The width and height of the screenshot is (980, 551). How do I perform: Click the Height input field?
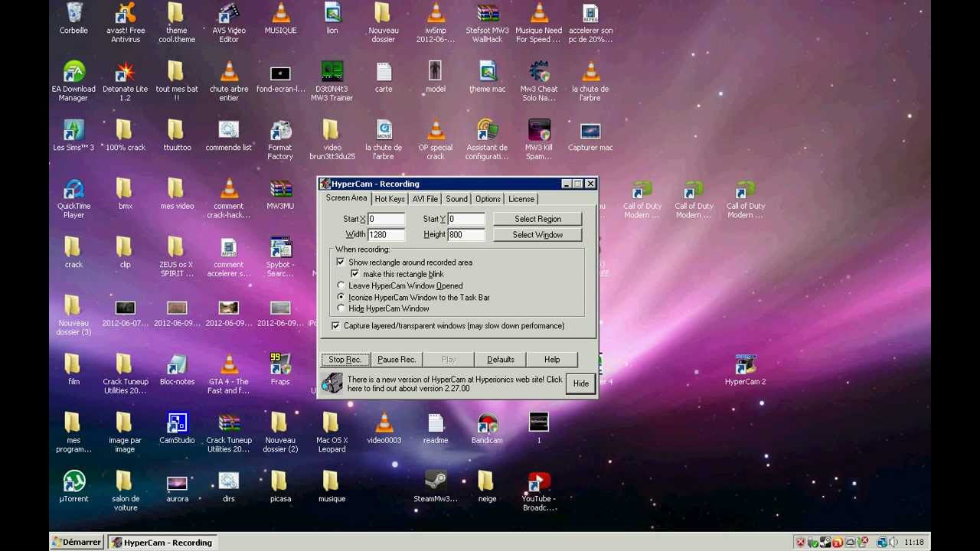pyautogui.click(x=466, y=235)
